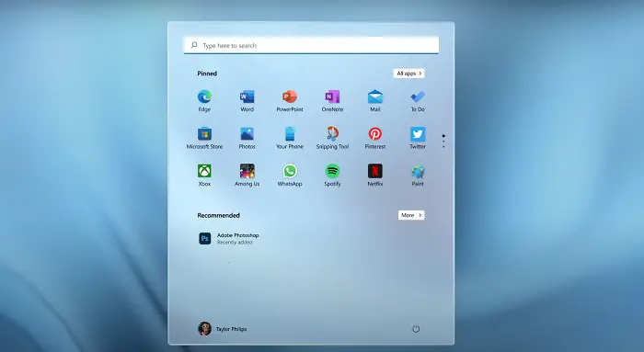Expand More recommended items

click(x=411, y=215)
